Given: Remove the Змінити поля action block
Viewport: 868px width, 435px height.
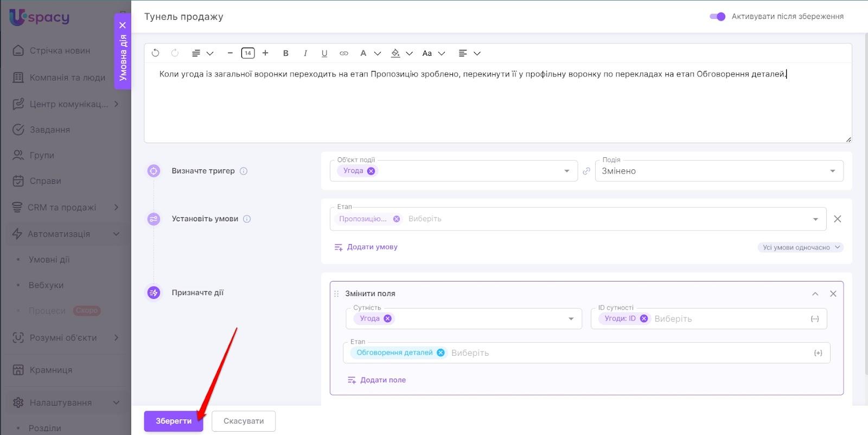Looking at the screenshot, I should click(833, 293).
